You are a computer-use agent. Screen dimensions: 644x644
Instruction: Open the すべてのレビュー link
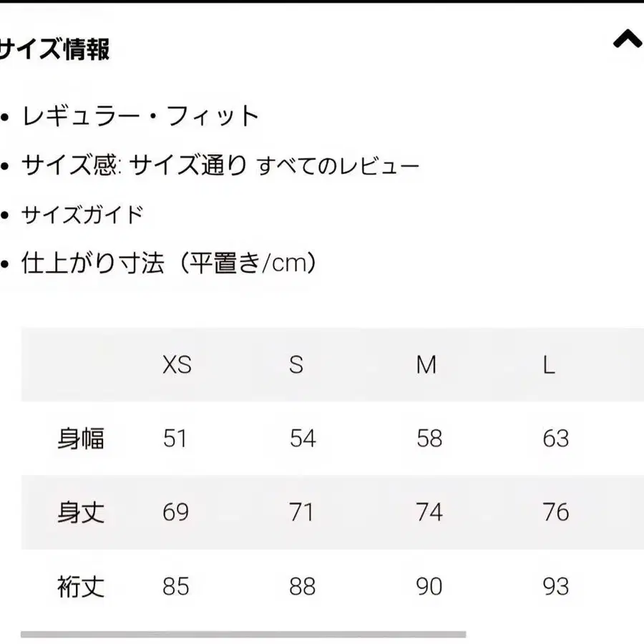pyautogui.click(x=337, y=165)
